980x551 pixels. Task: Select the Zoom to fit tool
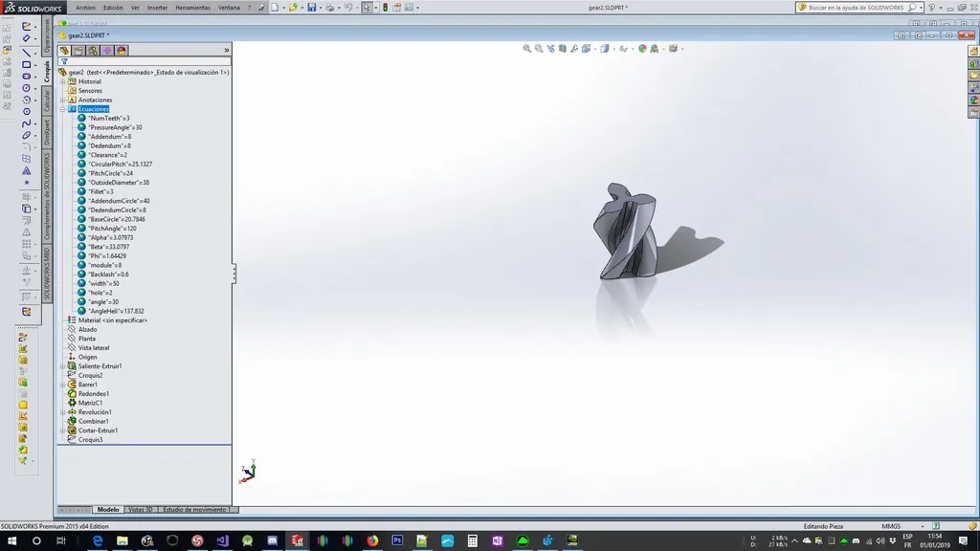pos(526,49)
